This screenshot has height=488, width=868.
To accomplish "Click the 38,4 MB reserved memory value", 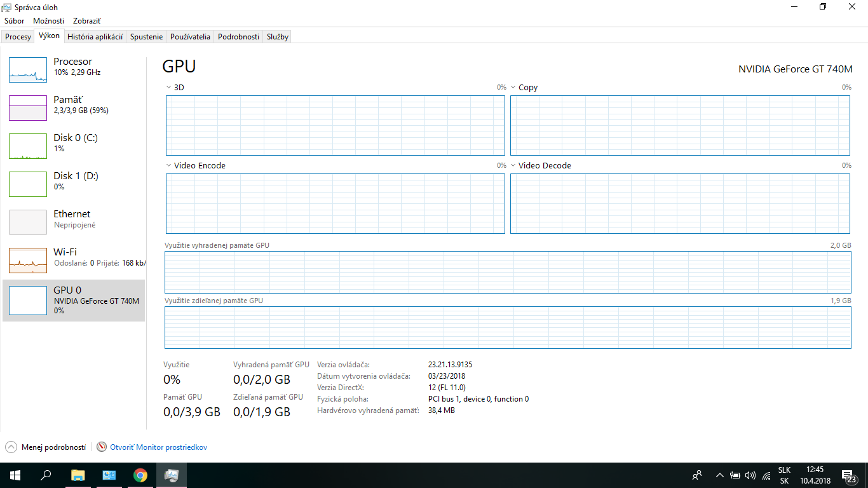I will pyautogui.click(x=442, y=410).
